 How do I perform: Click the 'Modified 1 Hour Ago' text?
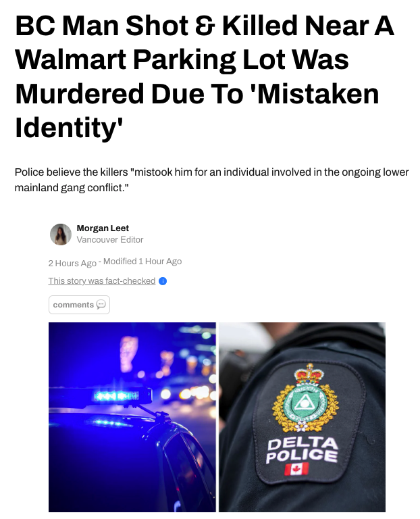click(142, 262)
